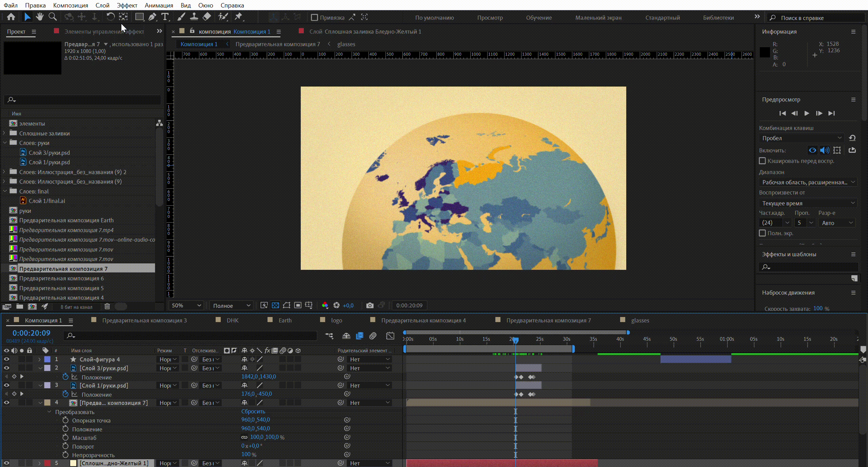868x467 pixels.
Task: Select the Pen tool in the toolbar
Action: (152, 17)
